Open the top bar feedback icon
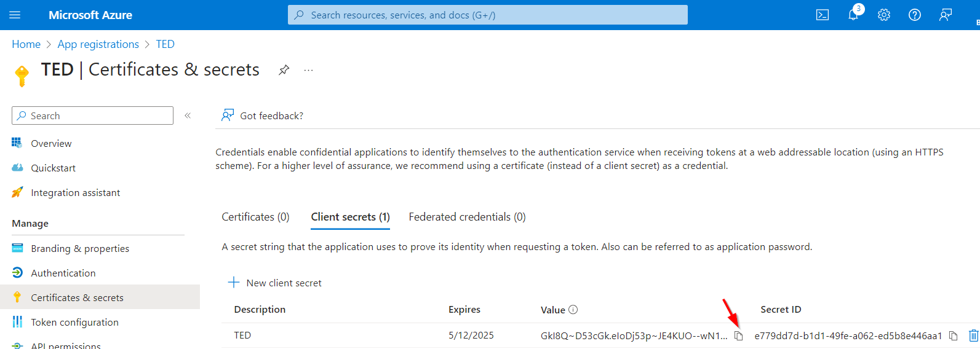This screenshot has width=980, height=349. click(946, 15)
